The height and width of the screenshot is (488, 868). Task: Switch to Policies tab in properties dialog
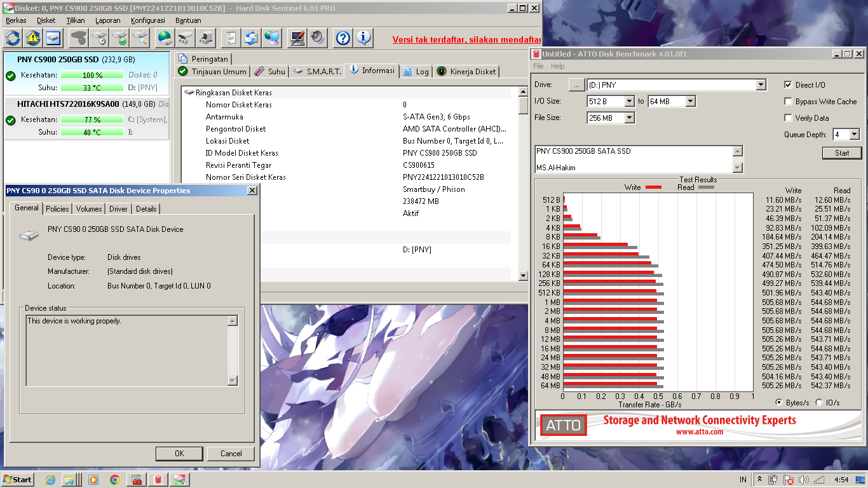click(x=57, y=208)
